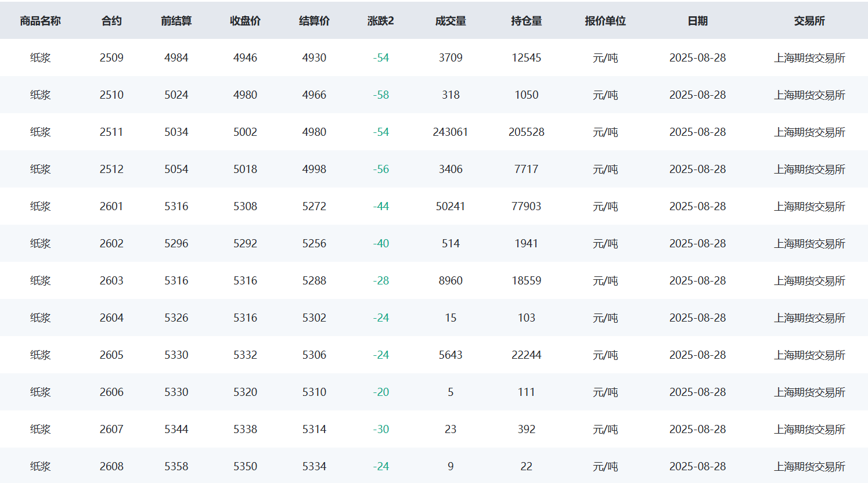Image resolution: width=868 pixels, height=483 pixels.
Task: Click open interest value 205528
Action: point(527,132)
